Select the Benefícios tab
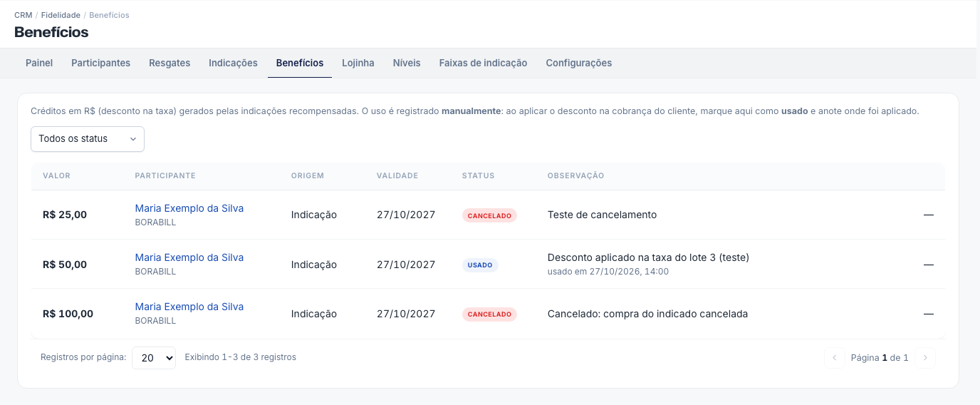Viewport: 980px width, 405px height. (300, 63)
